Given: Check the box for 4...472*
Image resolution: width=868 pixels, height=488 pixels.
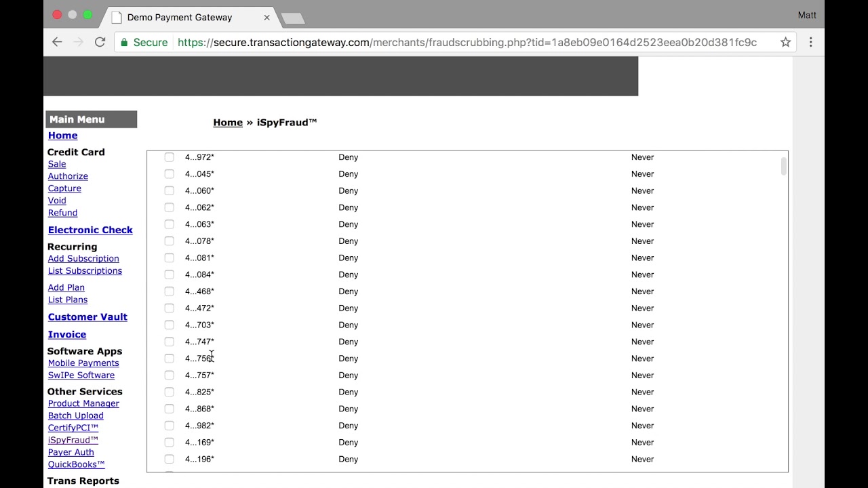Looking at the screenshot, I should click(170, 308).
